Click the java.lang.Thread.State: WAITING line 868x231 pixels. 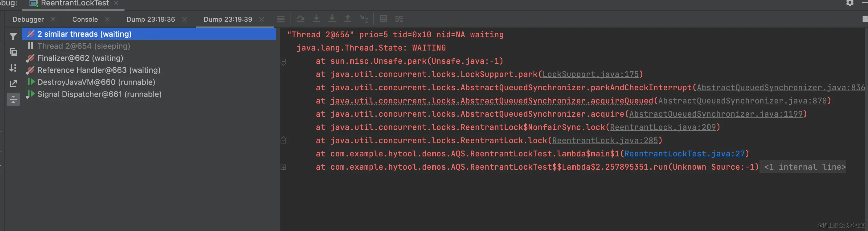[371, 48]
